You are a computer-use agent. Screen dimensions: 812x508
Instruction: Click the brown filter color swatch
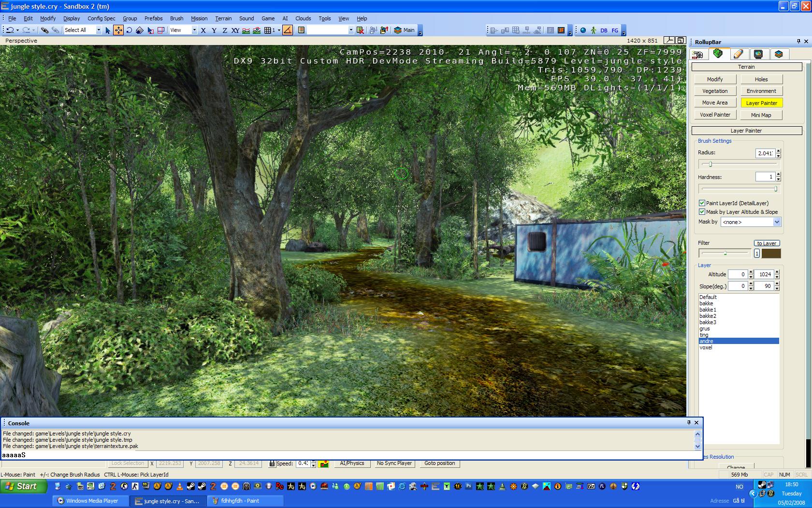pos(771,253)
